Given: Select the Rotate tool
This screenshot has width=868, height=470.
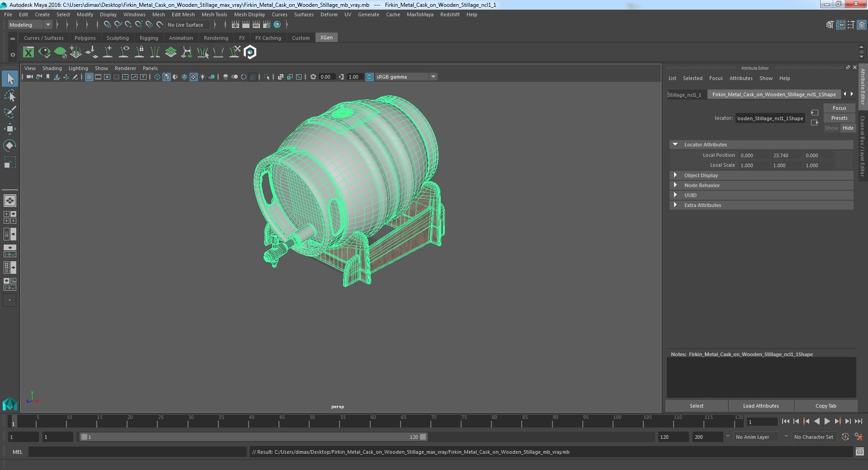Looking at the screenshot, I should pyautogui.click(x=10, y=146).
